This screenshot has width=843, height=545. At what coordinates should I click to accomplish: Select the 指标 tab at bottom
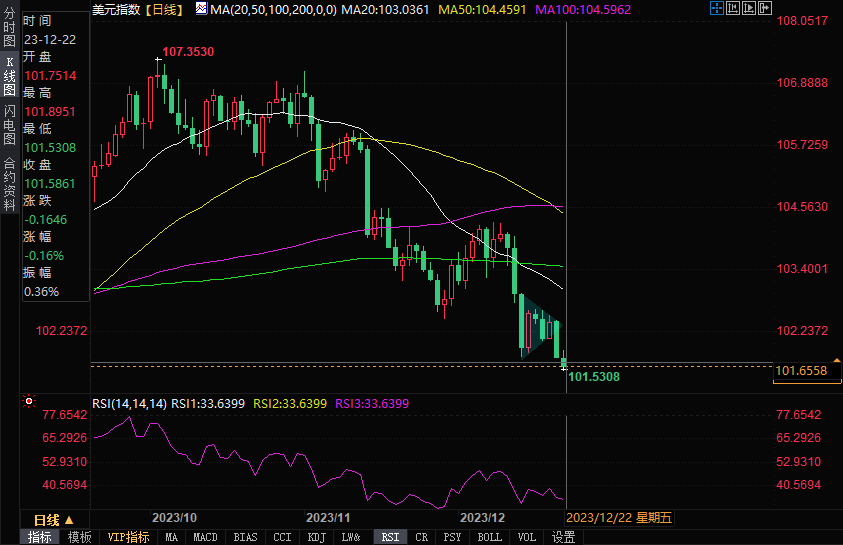pyautogui.click(x=40, y=537)
